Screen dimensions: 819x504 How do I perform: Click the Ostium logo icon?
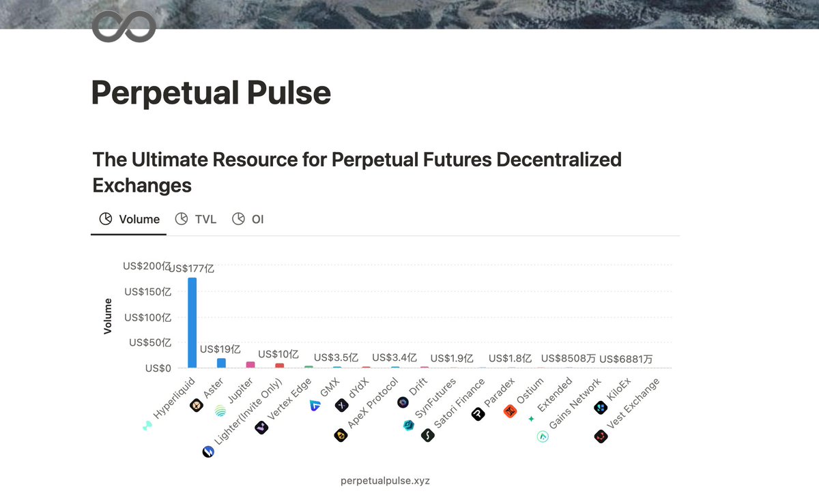pos(510,411)
